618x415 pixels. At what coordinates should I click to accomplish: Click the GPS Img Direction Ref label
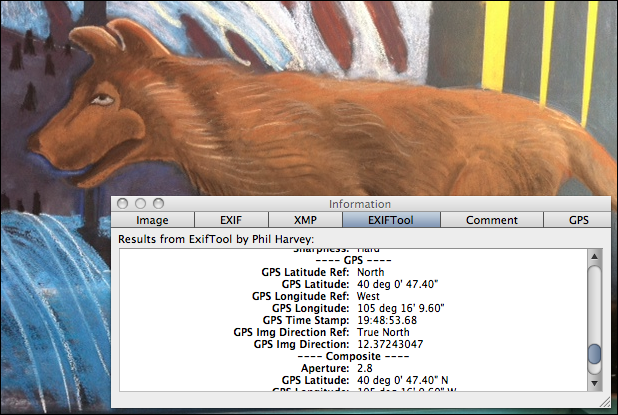pos(291,332)
